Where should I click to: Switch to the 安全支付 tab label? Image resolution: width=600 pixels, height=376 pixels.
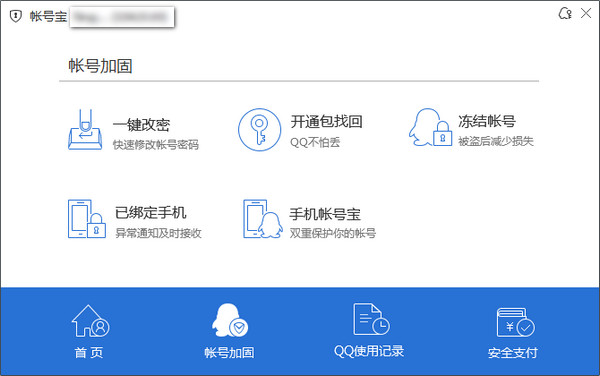coord(513,353)
